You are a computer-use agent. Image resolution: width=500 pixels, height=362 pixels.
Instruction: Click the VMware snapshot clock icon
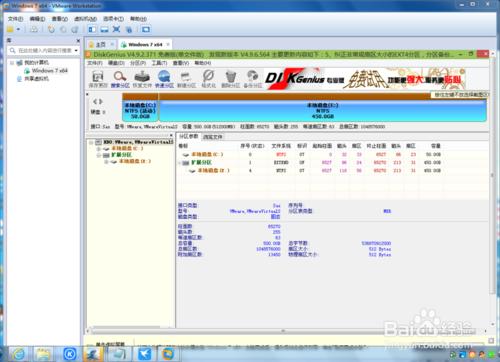pos(51,29)
